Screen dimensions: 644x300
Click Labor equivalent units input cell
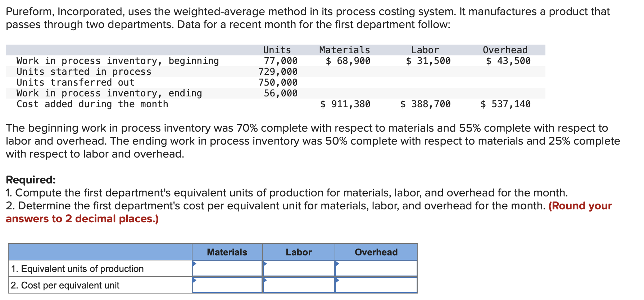tap(299, 268)
